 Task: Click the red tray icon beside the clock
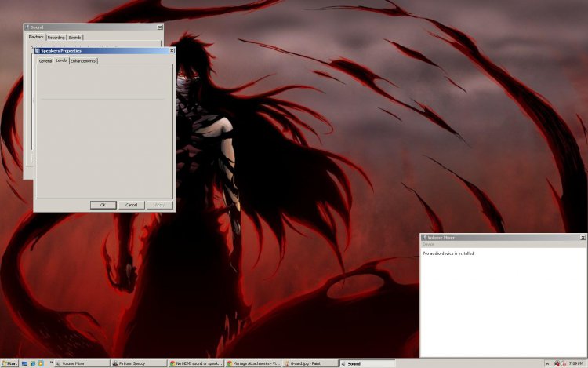(x=563, y=364)
